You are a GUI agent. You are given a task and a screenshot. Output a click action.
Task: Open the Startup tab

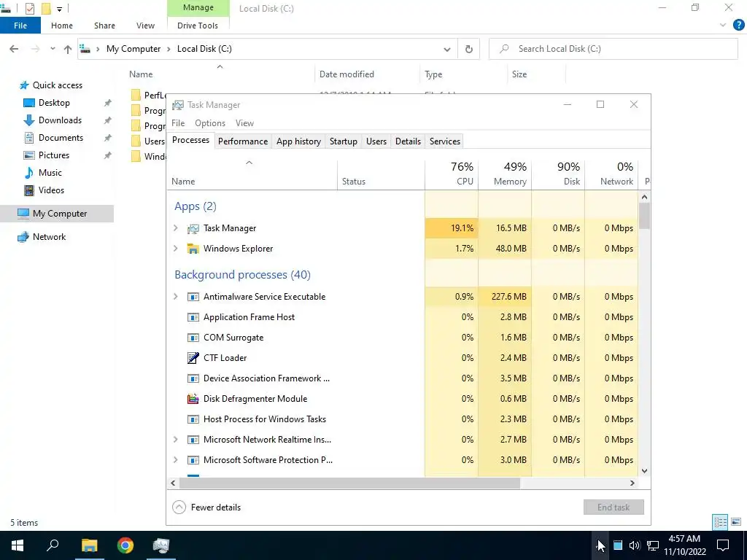tap(343, 141)
